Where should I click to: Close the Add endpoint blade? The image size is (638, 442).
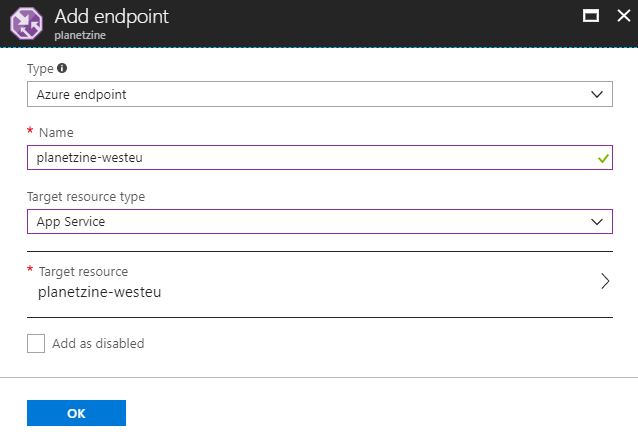tap(623, 16)
